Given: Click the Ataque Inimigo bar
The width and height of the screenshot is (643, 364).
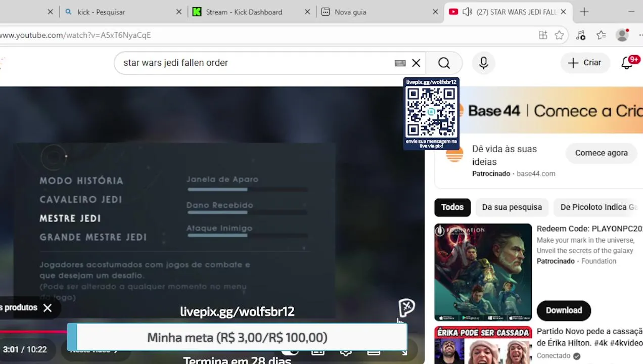Looking at the screenshot, I should coord(248,235).
